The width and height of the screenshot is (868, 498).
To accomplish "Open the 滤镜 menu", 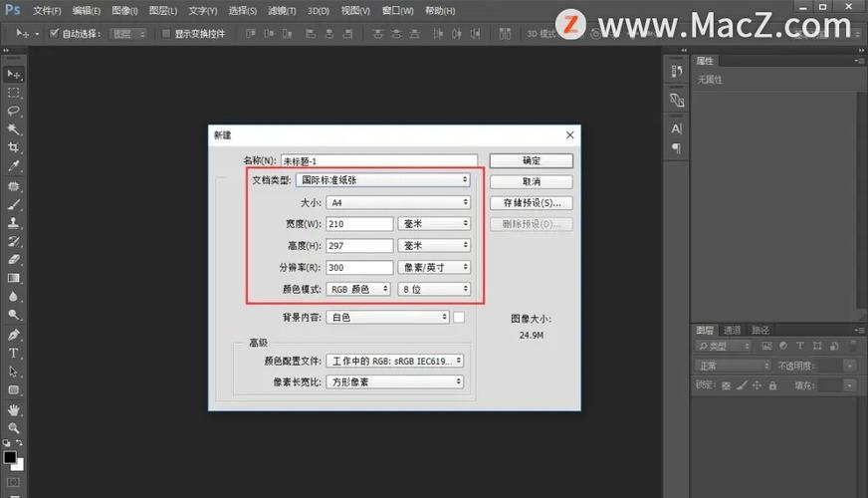I will coord(282,11).
